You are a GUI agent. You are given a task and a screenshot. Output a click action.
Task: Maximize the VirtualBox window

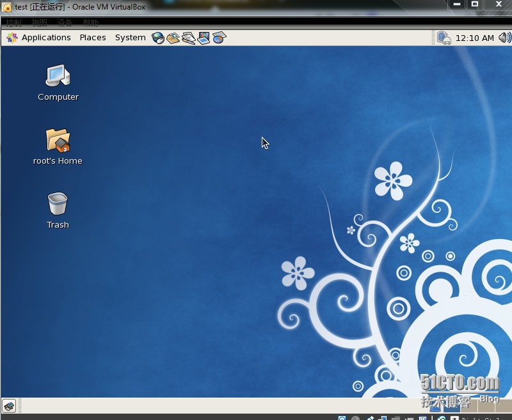475,4
